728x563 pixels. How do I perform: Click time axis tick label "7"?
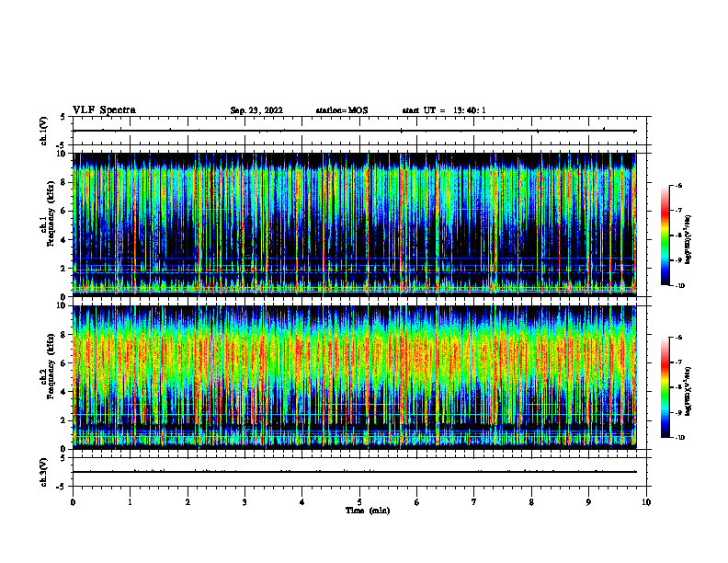point(474,502)
